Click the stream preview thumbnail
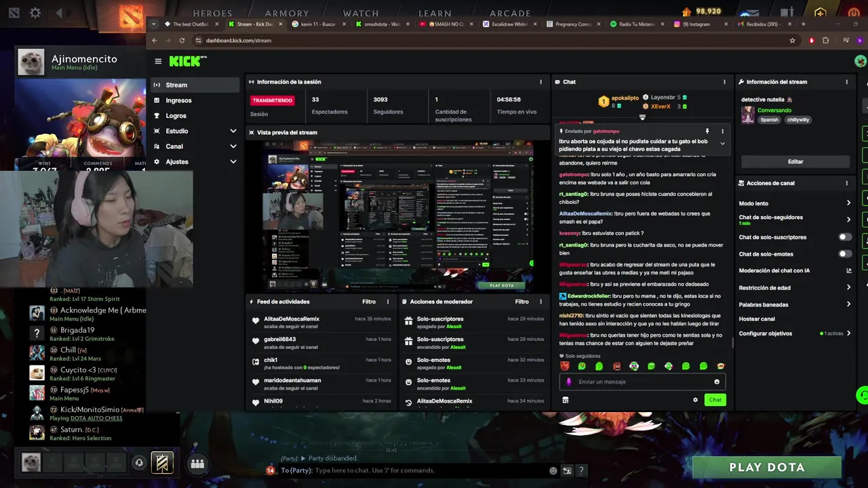 click(398, 216)
